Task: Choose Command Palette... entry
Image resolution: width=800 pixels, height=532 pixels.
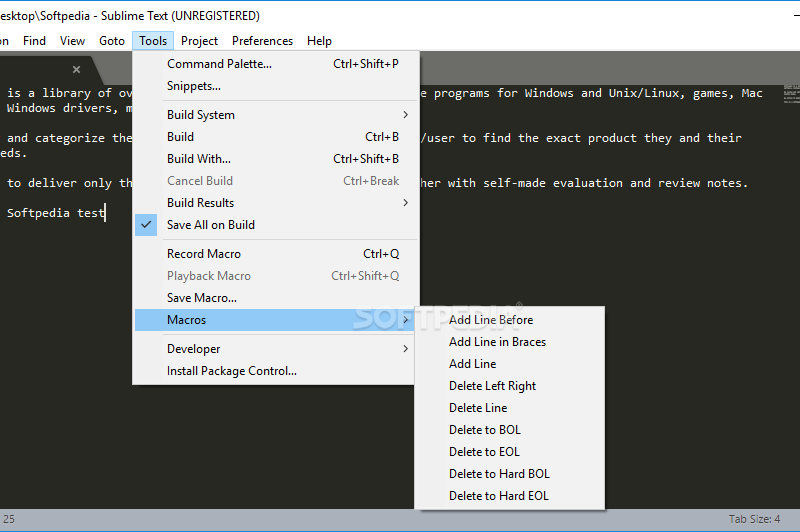Action: pos(276,64)
